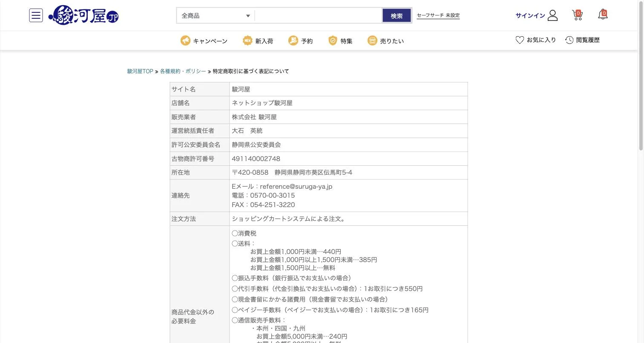Go to 駿河屋TOP breadcrumb link
The width and height of the screenshot is (644, 343).
pyautogui.click(x=140, y=71)
